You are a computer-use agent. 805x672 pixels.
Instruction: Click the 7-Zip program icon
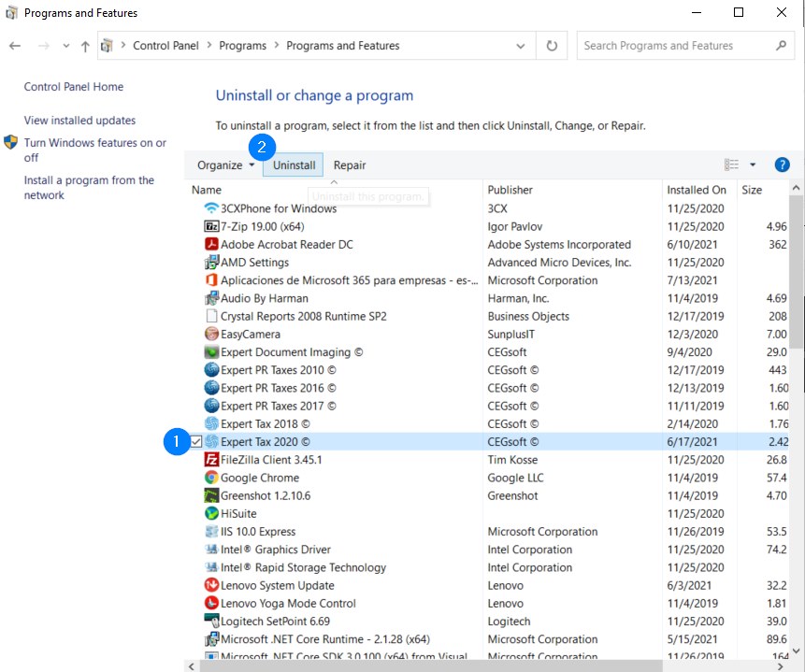[211, 226]
